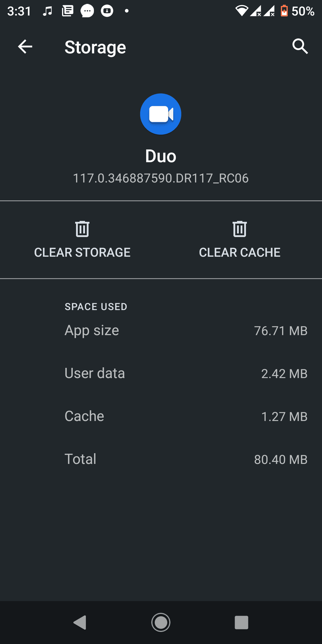Image resolution: width=322 pixels, height=644 pixels.
Task: Select the App size row
Action: [x=186, y=331]
